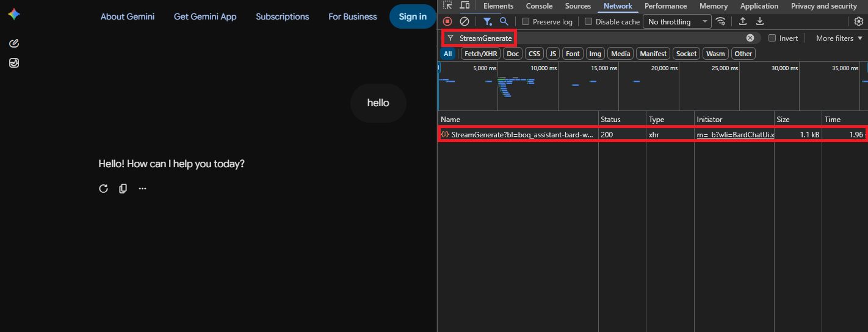The width and height of the screenshot is (868, 332).
Task: Filter requests by JS type
Action: (x=553, y=54)
